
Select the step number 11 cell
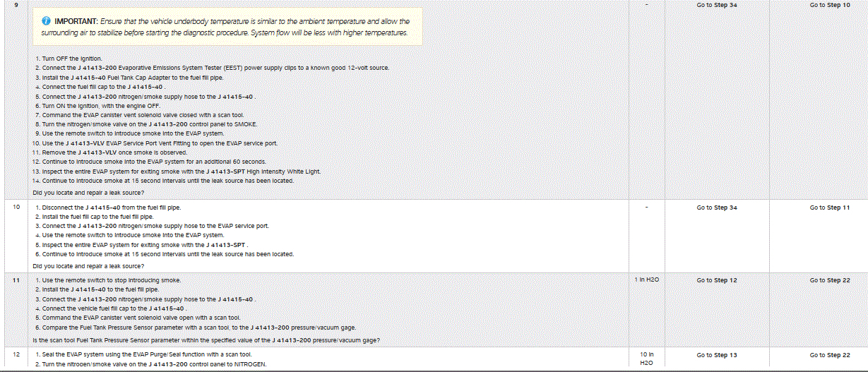(x=15, y=280)
